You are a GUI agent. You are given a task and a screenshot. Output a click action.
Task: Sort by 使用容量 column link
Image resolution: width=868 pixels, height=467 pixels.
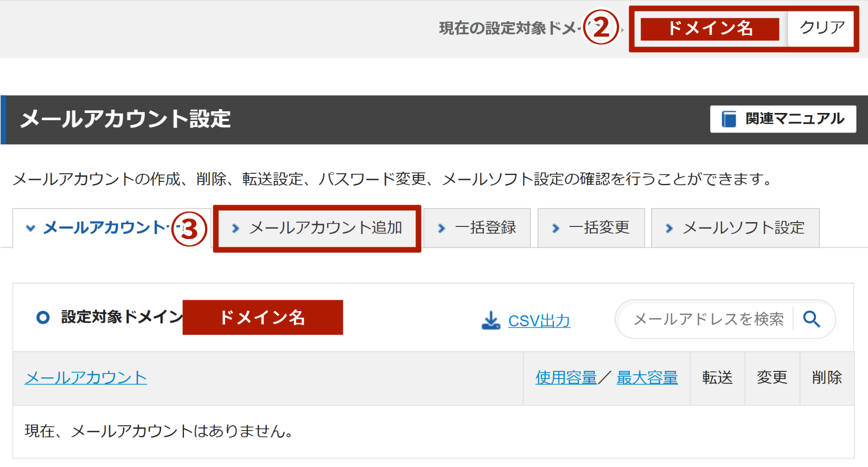(566, 377)
